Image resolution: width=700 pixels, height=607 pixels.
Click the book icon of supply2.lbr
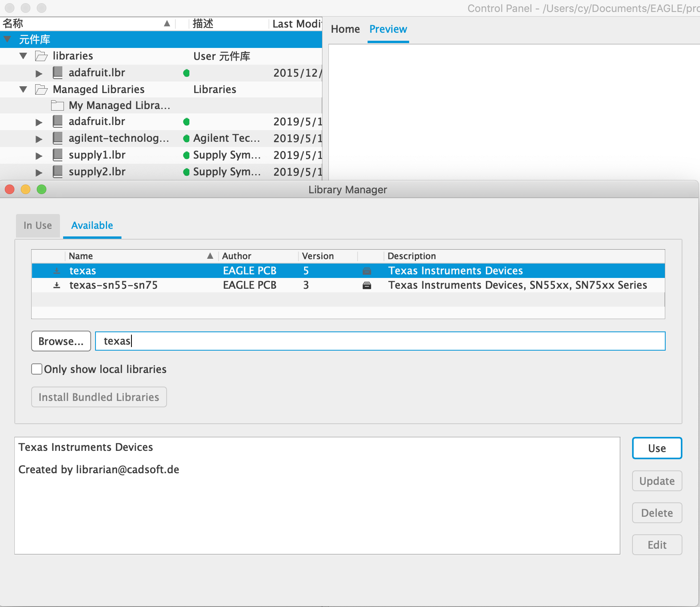point(58,172)
